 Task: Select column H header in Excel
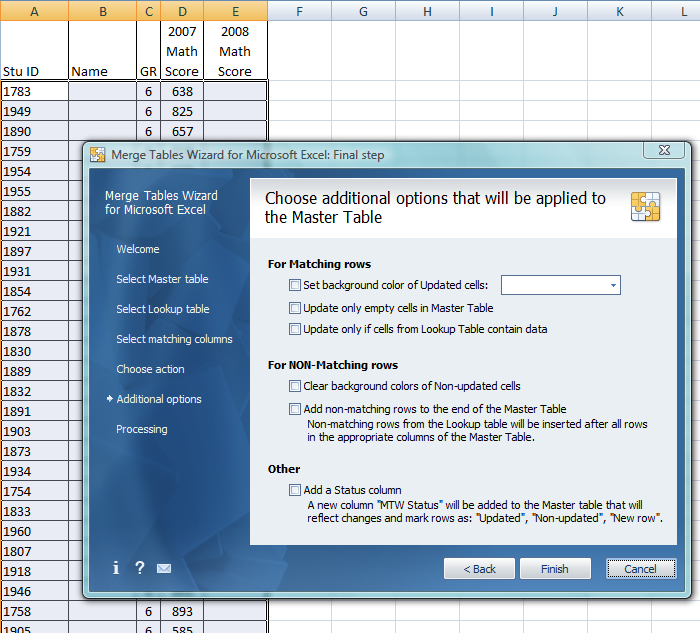[427, 11]
